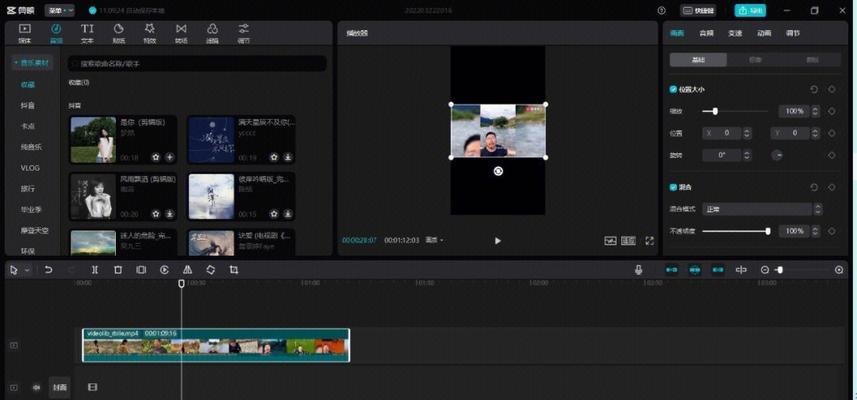The height and width of the screenshot is (400, 857).
Task: Click the waveform scope icon in player
Action: click(611, 240)
